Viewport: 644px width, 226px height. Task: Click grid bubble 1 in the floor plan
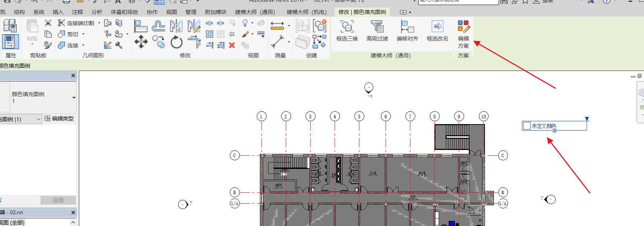[x=261, y=116]
